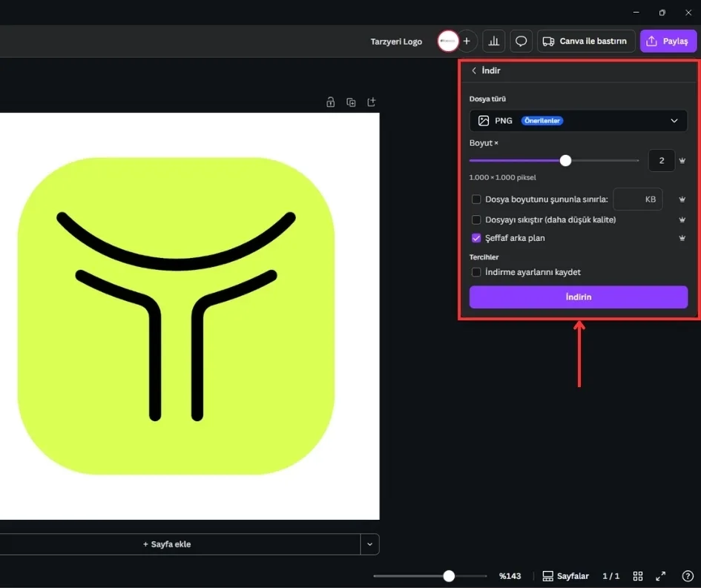Viewport: 701px width, 588px height.
Task: Click + Sayfa ekle button
Action: pyautogui.click(x=166, y=544)
